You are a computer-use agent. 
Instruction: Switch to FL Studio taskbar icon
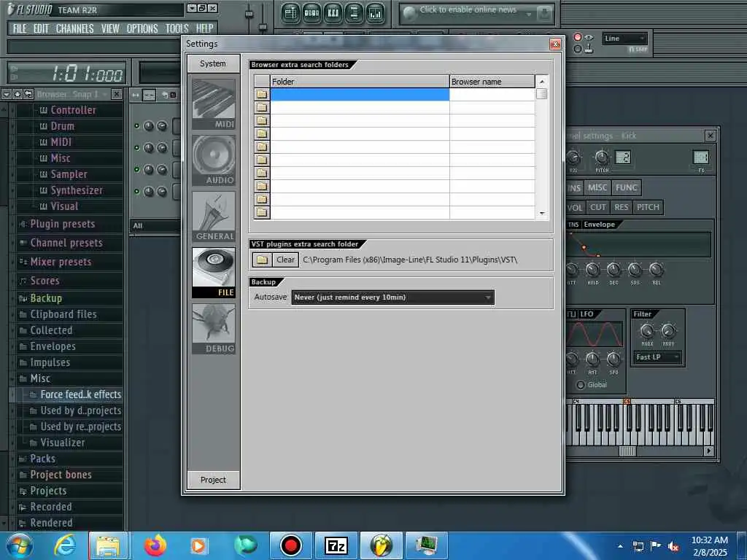click(x=381, y=545)
